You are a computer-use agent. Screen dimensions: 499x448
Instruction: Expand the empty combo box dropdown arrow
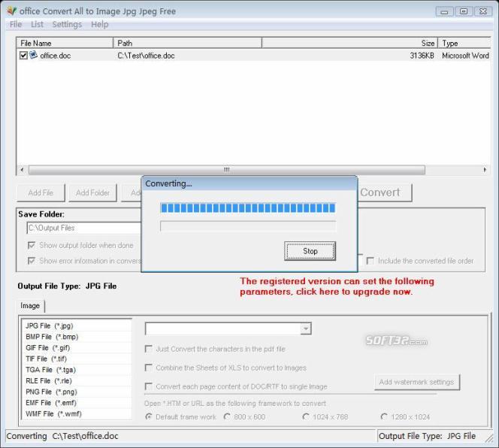(305, 328)
